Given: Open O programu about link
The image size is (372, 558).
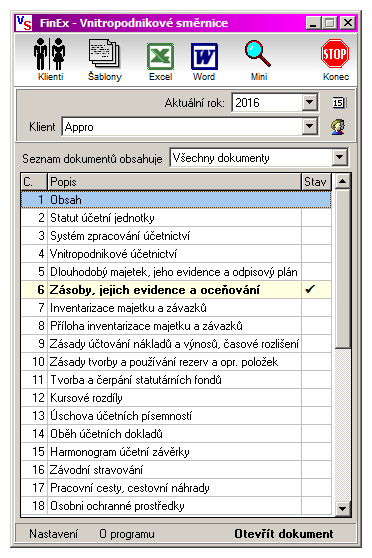Looking at the screenshot, I should pos(127,534).
